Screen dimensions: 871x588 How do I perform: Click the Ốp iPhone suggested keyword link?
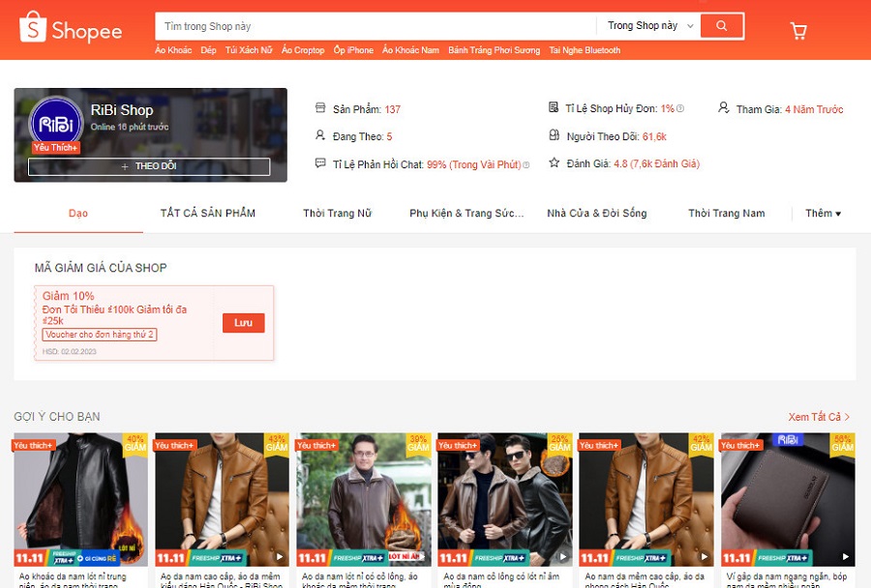click(353, 50)
